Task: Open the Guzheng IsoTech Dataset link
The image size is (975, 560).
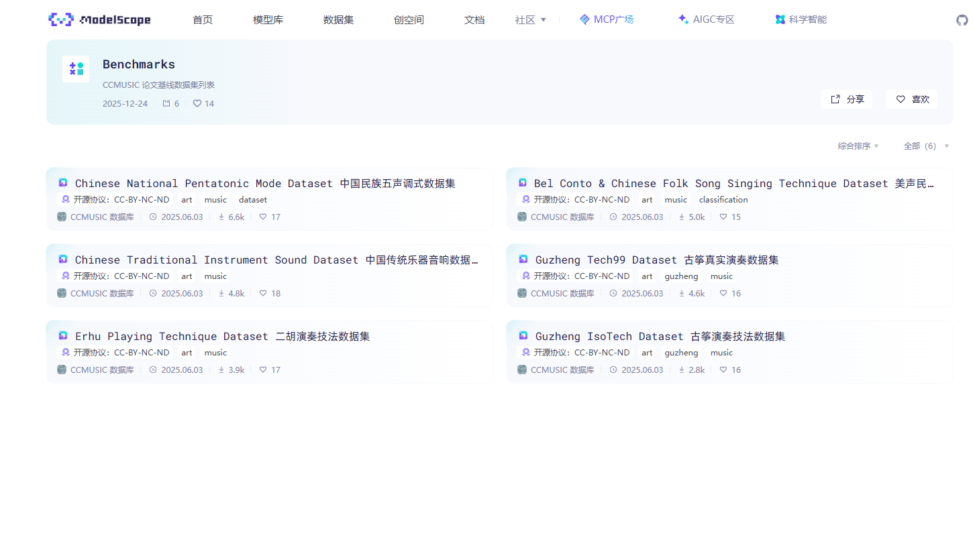Action: [x=659, y=336]
